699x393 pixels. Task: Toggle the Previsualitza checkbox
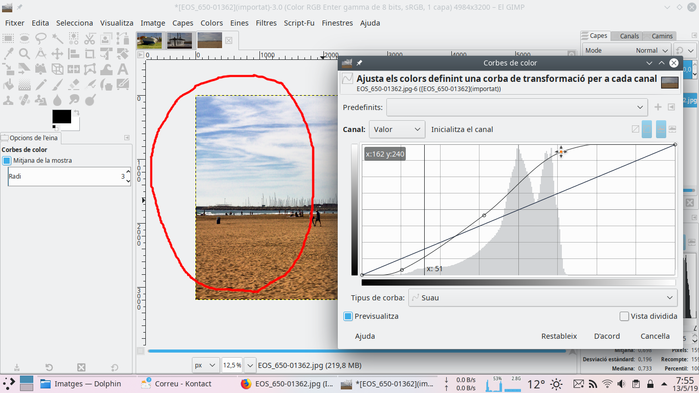pyautogui.click(x=348, y=316)
